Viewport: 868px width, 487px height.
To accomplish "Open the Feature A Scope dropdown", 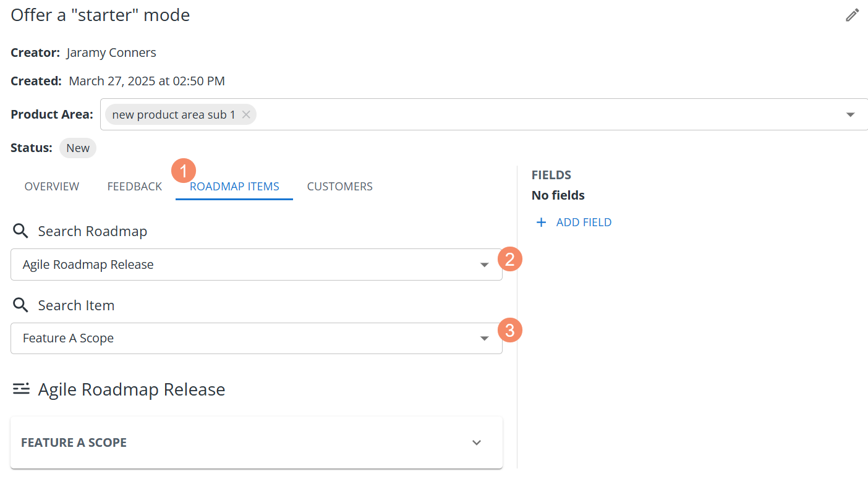I will 484,338.
